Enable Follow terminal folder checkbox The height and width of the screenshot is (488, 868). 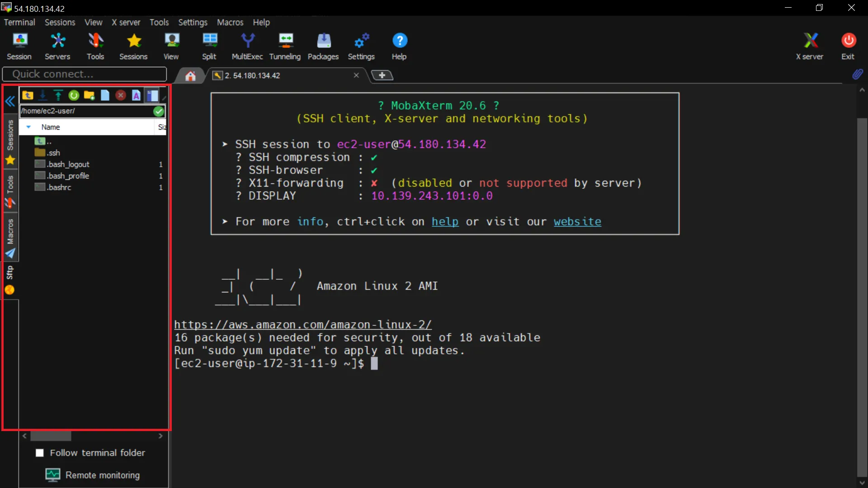point(40,453)
